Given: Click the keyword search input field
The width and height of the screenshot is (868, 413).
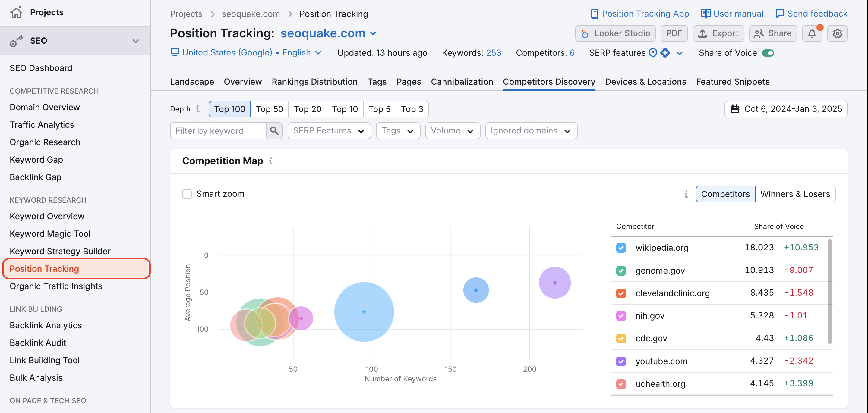Looking at the screenshot, I should pos(219,131).
